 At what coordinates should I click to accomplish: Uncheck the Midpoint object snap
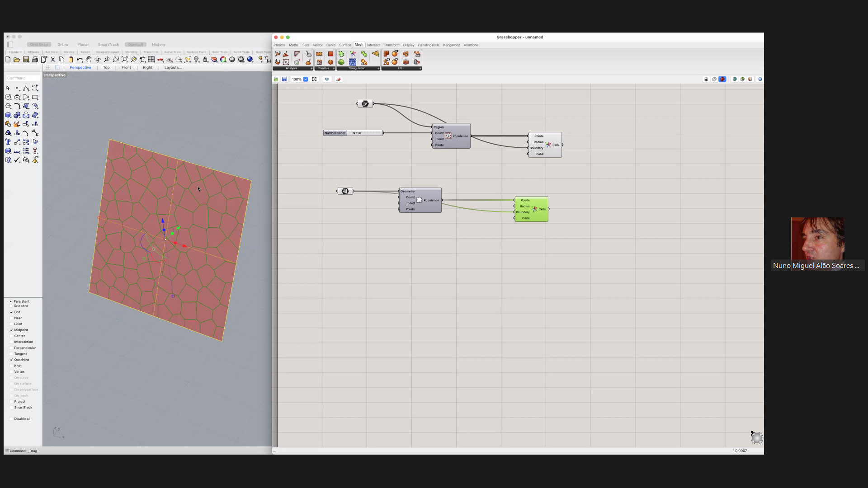pos(11,330)
